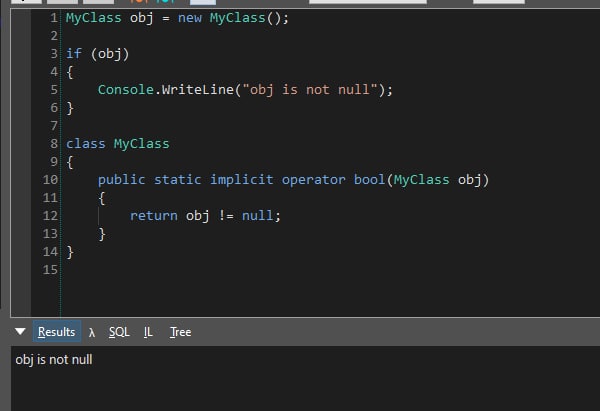This screenshot has width=600, height=411.
Task: Click the opening brace on line 9
Action: [70, 162]
